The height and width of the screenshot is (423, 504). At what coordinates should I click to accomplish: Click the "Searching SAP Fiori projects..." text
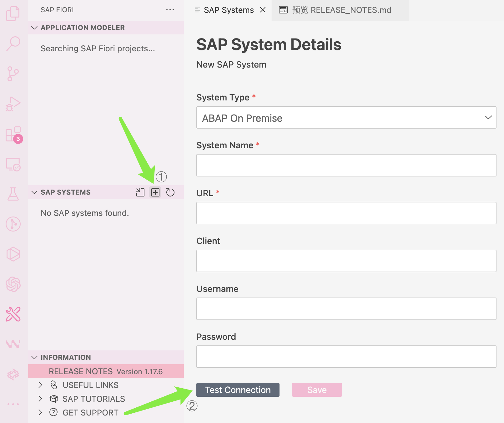coord(98,48)
